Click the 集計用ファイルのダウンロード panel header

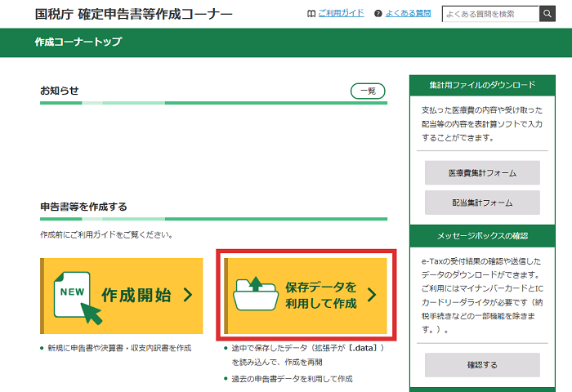point(482,85)
